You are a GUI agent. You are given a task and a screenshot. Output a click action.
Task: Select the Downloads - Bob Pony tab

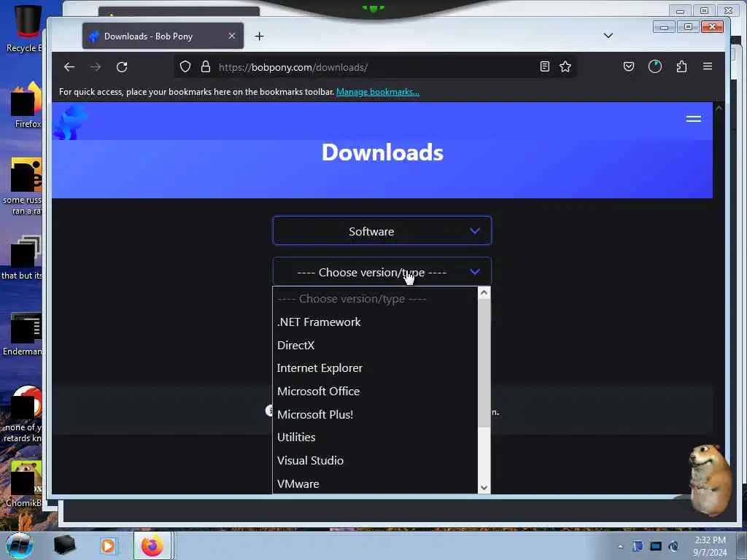[x=163, y=36]
